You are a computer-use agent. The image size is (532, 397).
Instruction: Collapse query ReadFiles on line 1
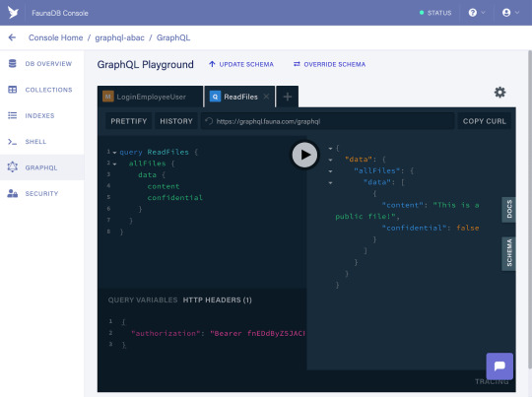[x=114, y=153]
